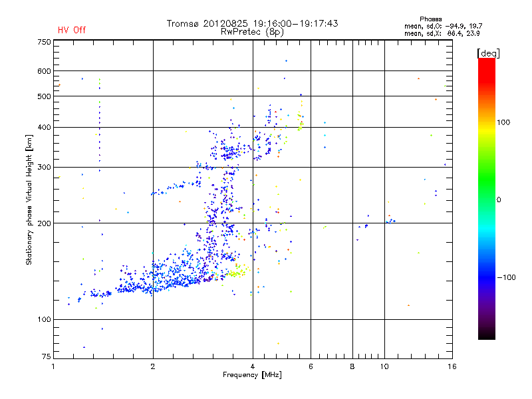Image resolution: width=532 pixels, height=399 pixels.
Task: Click the 'Phases' heading in the statistics block
Action: [x=430, y=19]
